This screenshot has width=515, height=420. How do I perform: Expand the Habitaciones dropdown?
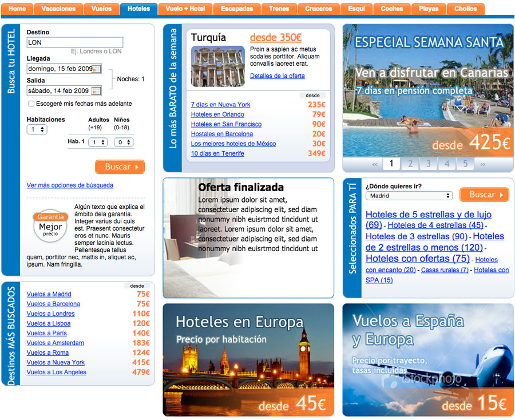(37, 130)
